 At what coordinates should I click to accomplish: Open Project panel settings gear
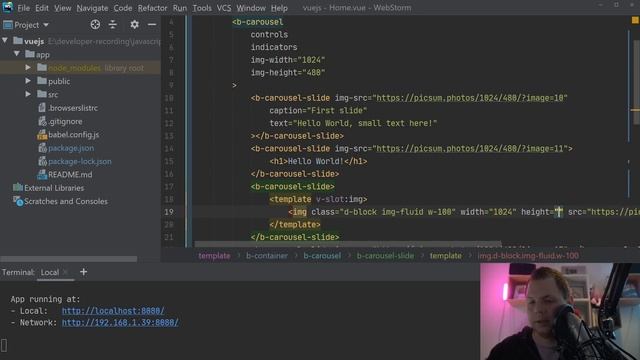coord(134,25)
